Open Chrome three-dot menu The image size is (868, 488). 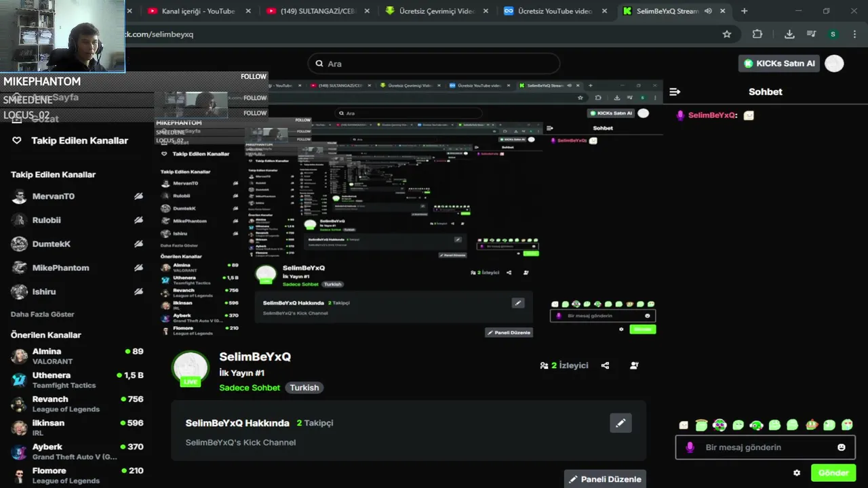(x=853, y=34)
